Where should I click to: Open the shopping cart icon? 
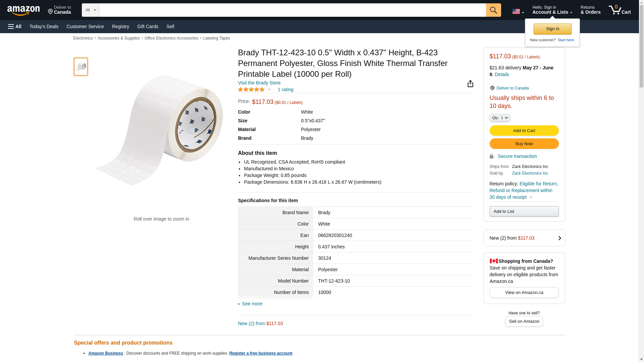click(x=619, y=10)
